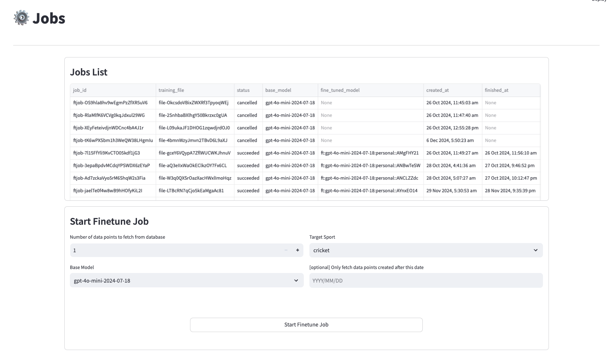
Task: Select job ftjob-OS9hla8hv9wEgmPzZfXR5uV6 cell
Action: click(x=111, y=103)
